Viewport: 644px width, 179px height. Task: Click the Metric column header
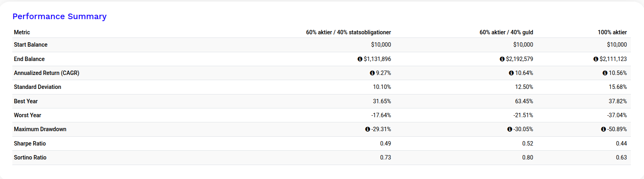point(22,32)
